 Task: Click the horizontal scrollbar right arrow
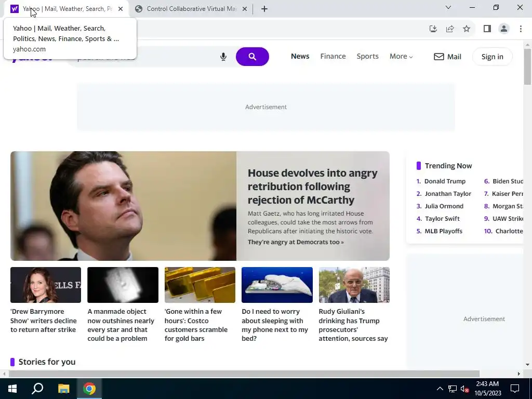(x=519, y=374)
